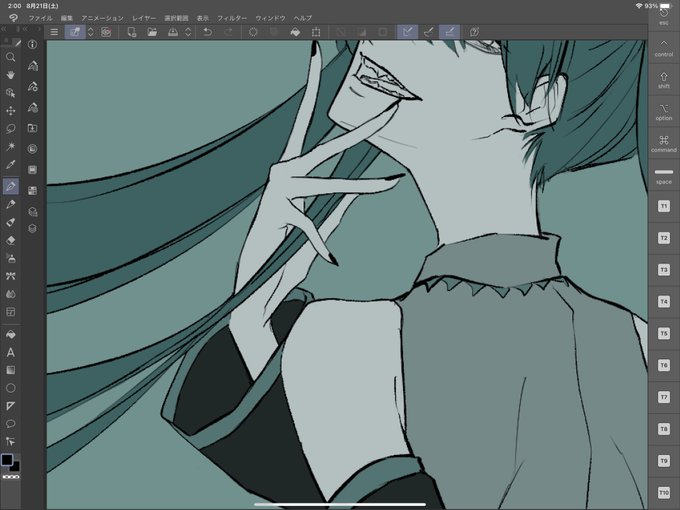Select the Text tool (A)

[10, 352]
